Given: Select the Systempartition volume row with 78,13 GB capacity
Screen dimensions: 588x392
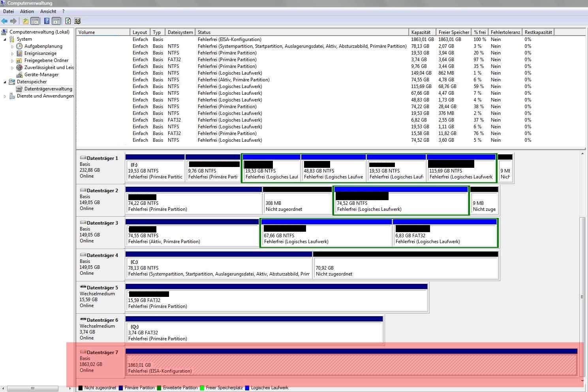Looking at the screenshot, I should [x=331, y=46].
